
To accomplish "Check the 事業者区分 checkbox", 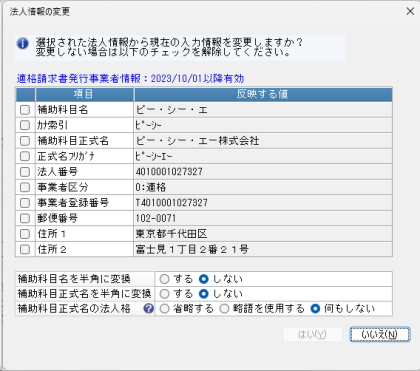I will tap(25, 187).
